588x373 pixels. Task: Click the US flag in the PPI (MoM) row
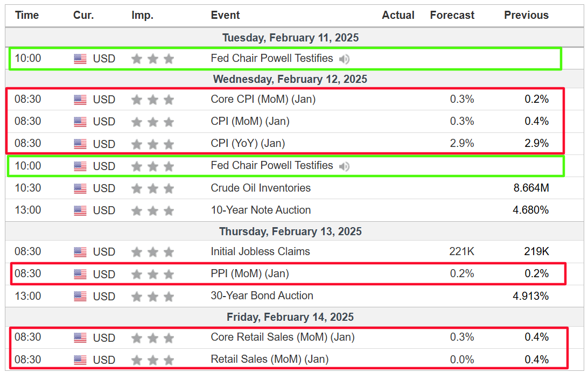(x=80, y=275)
